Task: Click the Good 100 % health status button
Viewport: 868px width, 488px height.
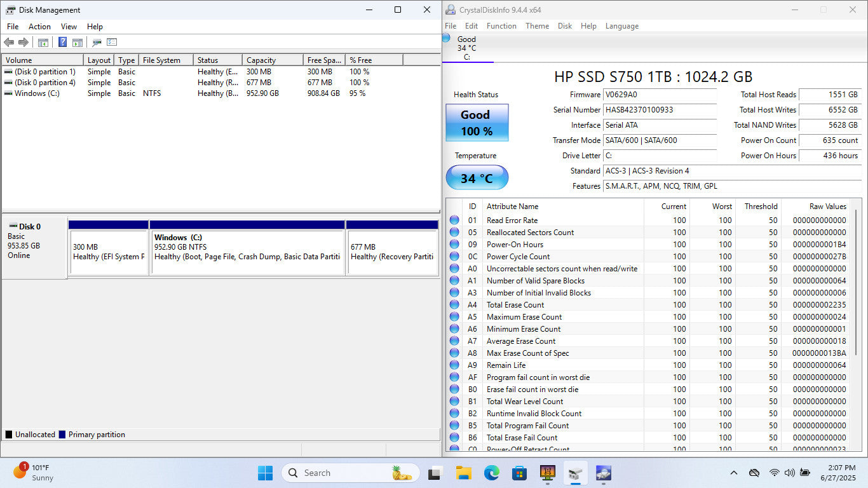Action: pyautogui.click(x=477, y=123)
